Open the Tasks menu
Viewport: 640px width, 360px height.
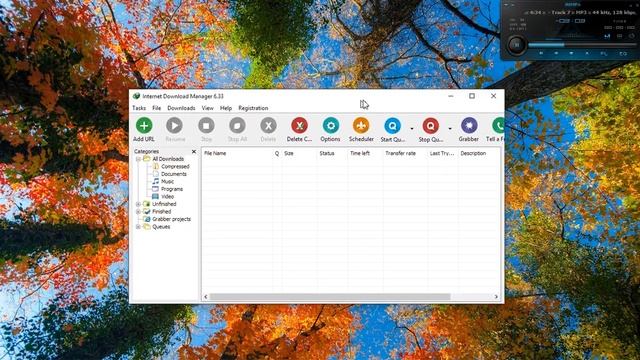pyautogui.click(x=139, y=108)
